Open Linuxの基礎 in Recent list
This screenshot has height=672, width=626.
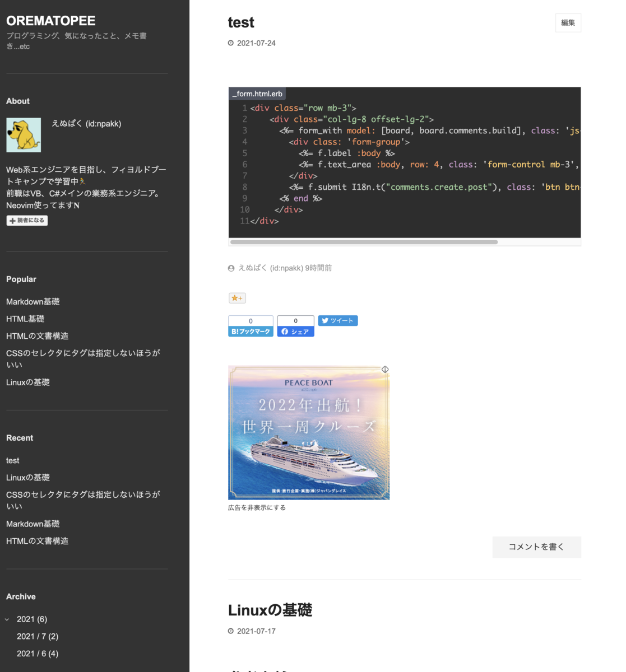(x=28, y=478)
